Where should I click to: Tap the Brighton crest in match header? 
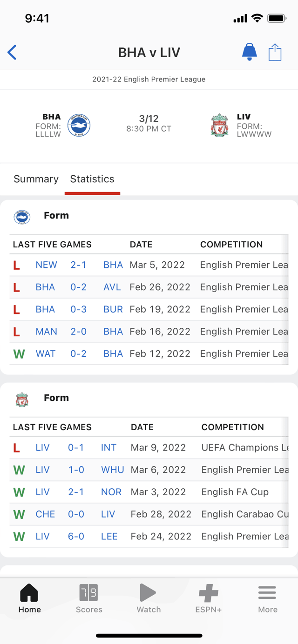point(79,125)
